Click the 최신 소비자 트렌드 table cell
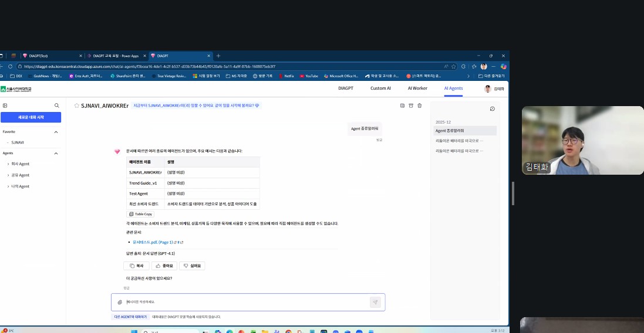 [x=146, y=204]
